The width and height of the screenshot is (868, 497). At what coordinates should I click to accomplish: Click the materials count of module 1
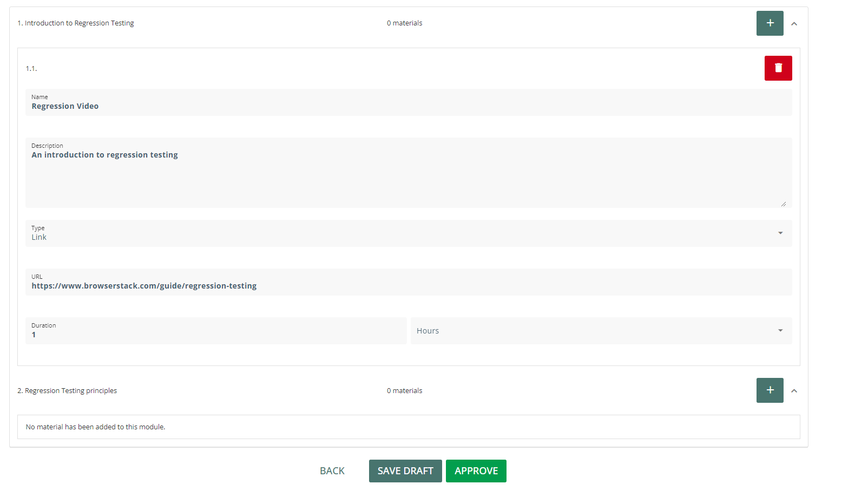pos(404,23)
